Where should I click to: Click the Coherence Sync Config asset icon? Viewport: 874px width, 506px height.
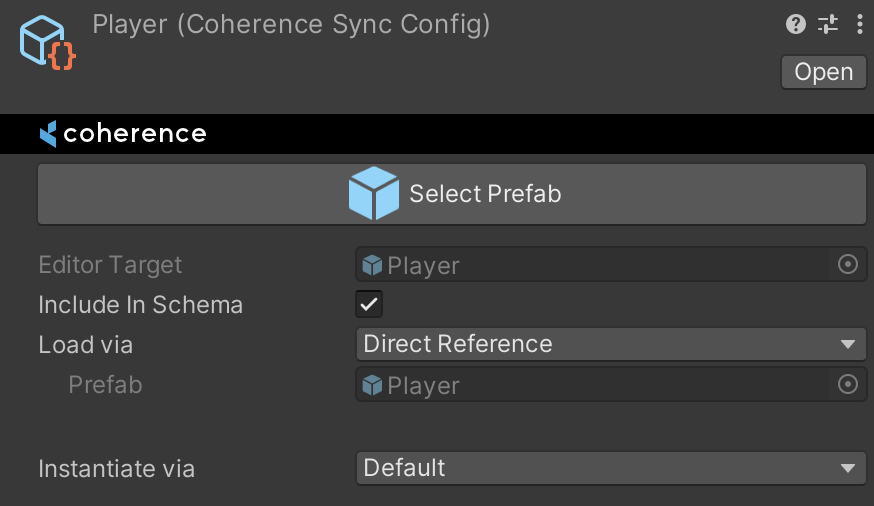[46, 45]
